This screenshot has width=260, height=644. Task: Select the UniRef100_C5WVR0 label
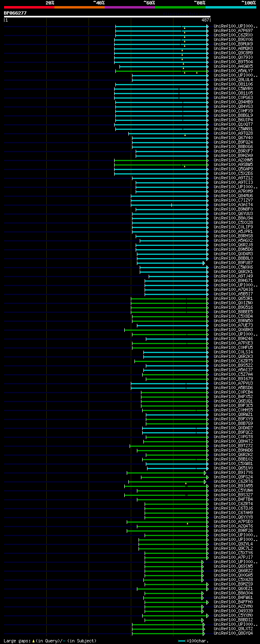click(233, 88)
